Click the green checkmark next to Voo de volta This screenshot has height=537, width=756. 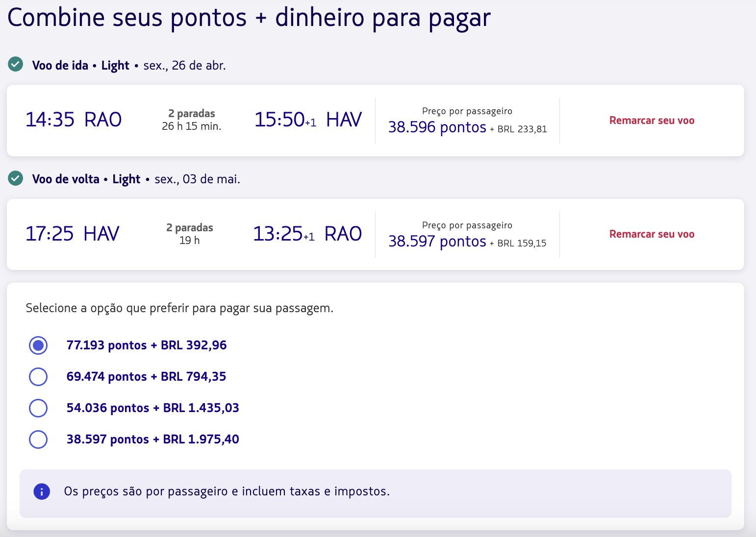[16, 178]
